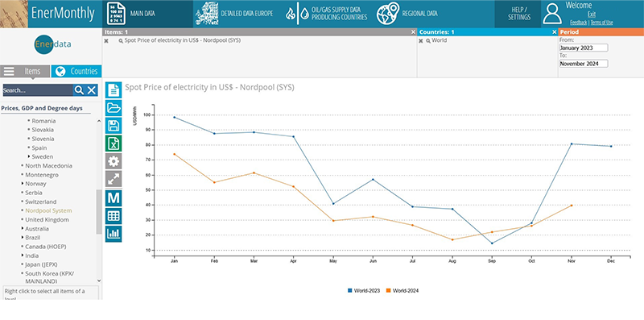This screenshot has width=644, height=320.
Task: Switch to Countries tab
Action: (x=76, y=71)
